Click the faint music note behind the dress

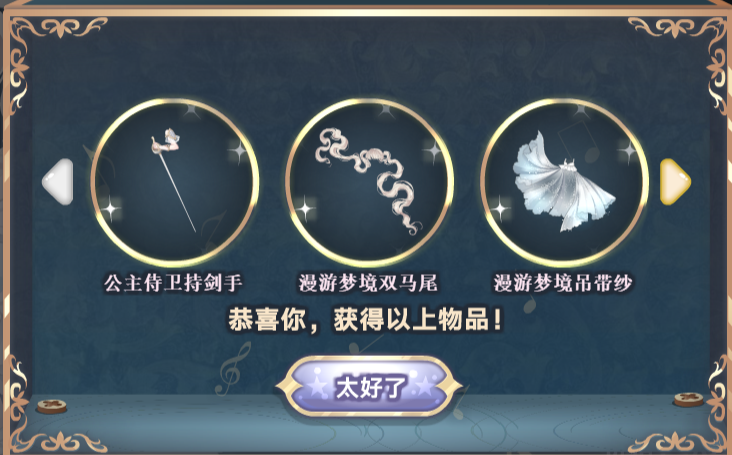pyautogui.click(x=580, y=140)
